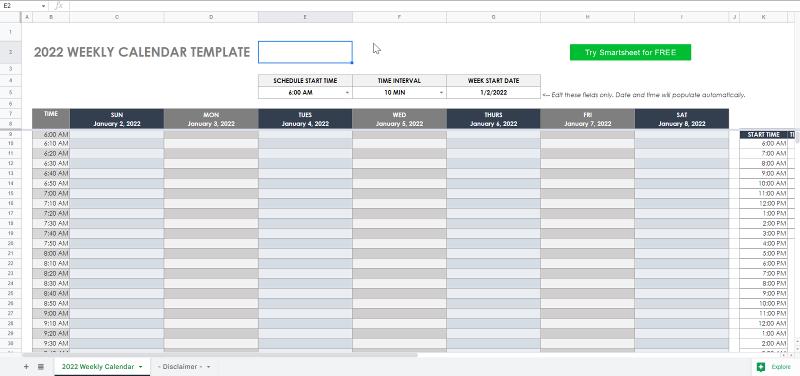Click Try Smartsheet for FREE button
Image resolution: width=800 pixels, height=376 pixels.
(x=630, y=52)
